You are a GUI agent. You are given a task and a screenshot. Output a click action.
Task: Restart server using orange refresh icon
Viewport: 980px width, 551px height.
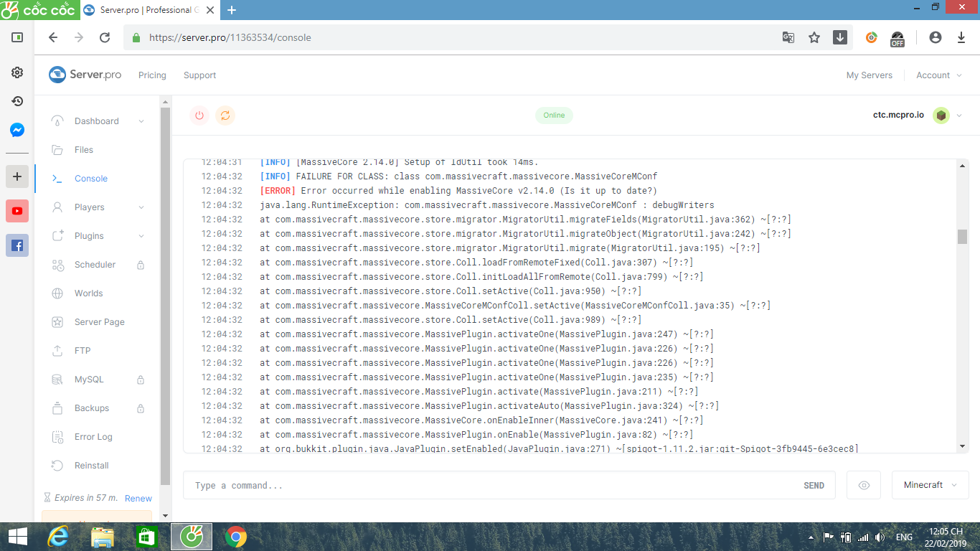pos(225,116)
